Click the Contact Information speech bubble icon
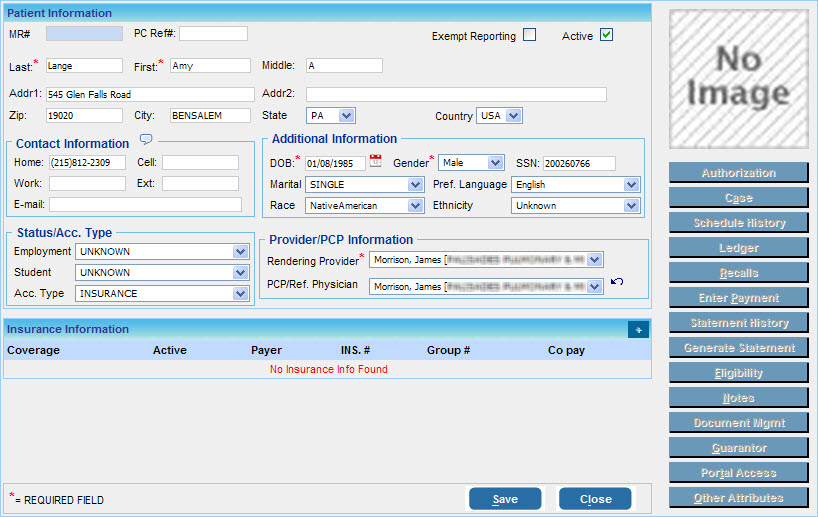 (x=146, y=140)
